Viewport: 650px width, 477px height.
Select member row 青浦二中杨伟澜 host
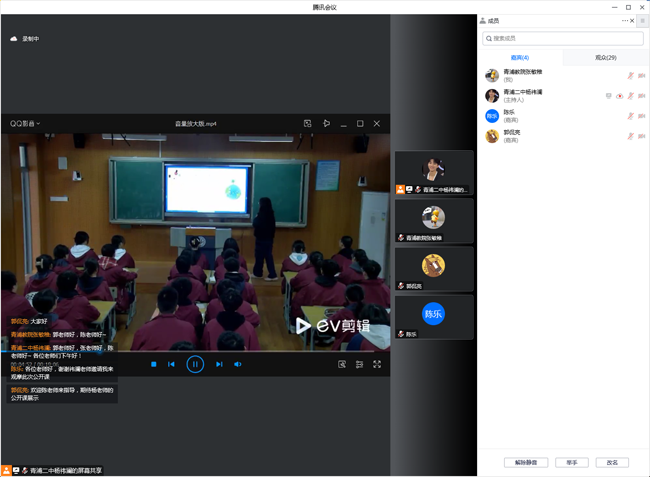tap(564, 96)
